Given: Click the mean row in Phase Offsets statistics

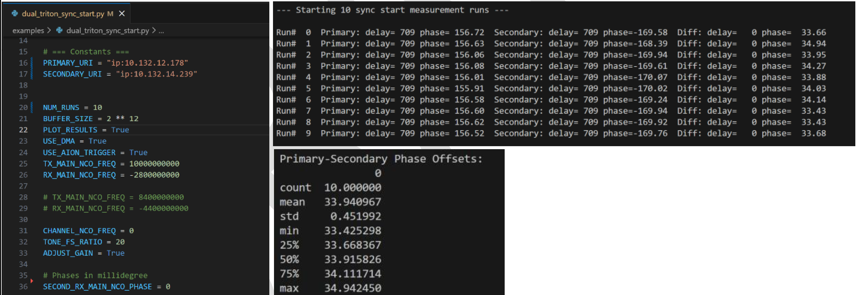Looking at the screenshot, I should (x=330, y=202).
